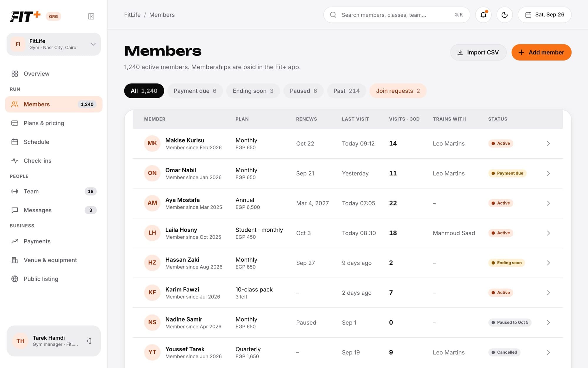Open Join requests tab
Image resolution: width=588 pixels, height=368 pixels.
398,91
